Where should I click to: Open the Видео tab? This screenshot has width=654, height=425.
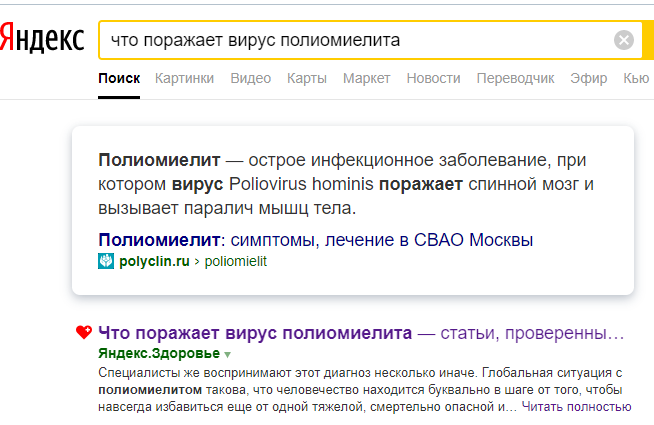point(250,78)
